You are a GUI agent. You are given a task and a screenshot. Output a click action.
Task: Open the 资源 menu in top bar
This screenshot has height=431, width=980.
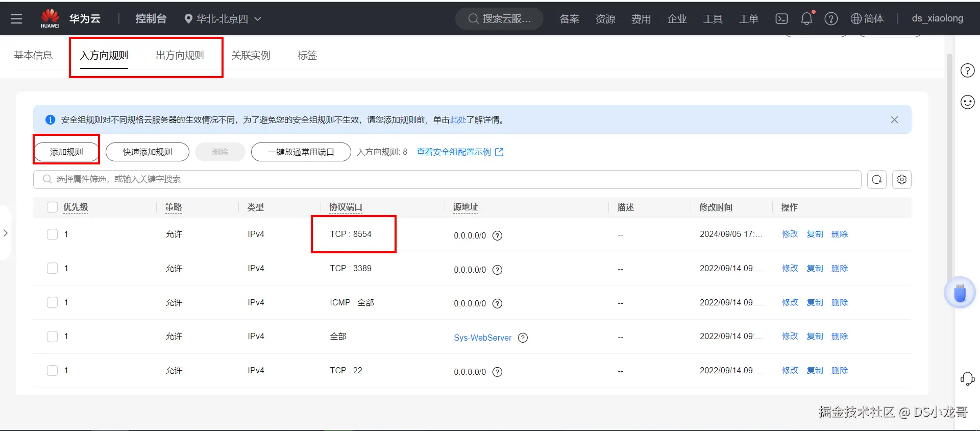605,19
